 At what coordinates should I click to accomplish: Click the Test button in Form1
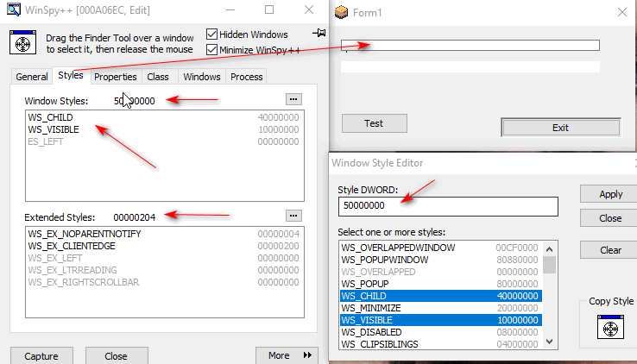pos(374,123)
